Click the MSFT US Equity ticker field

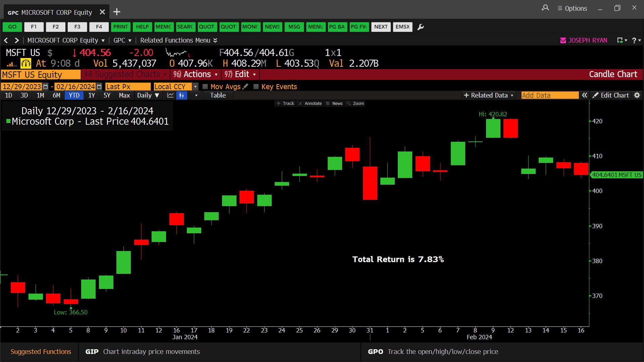[x=41, y=74]
